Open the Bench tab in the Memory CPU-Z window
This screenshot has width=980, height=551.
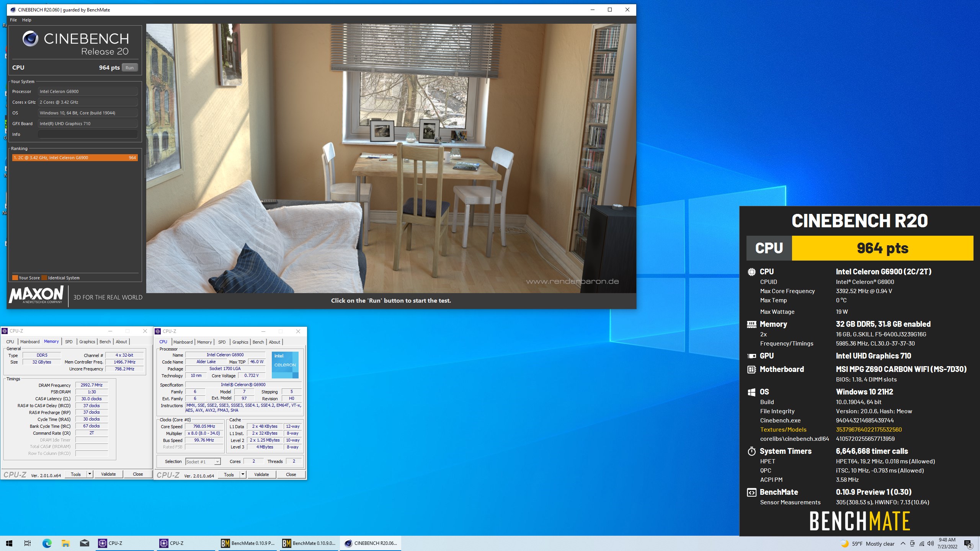(105, 342)
